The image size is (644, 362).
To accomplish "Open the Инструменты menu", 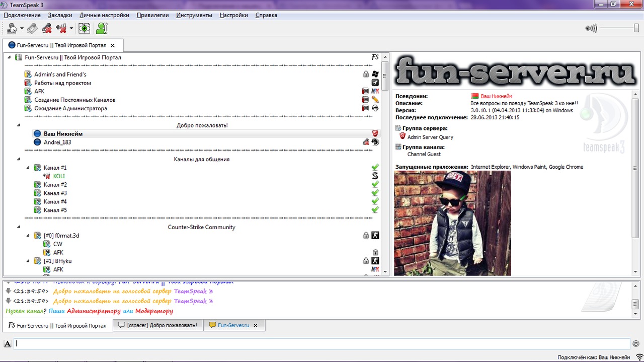I will click(x=194, y=15).
